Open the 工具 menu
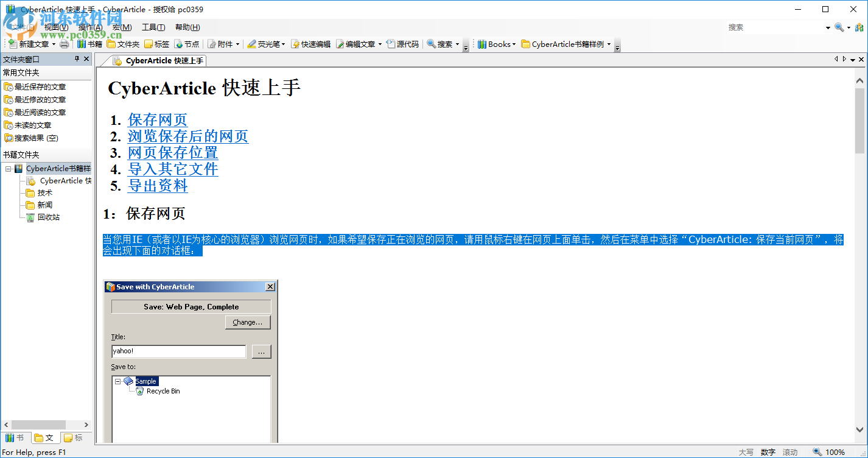 (153, 27)
